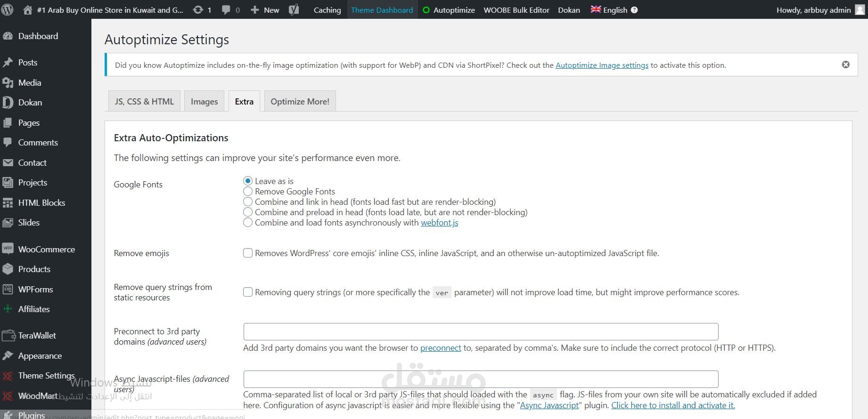This screenshot has height=419, width=868.
Task: Select 'Combine and load fonts asynchronously' radio
Action: tap(248, 222)
